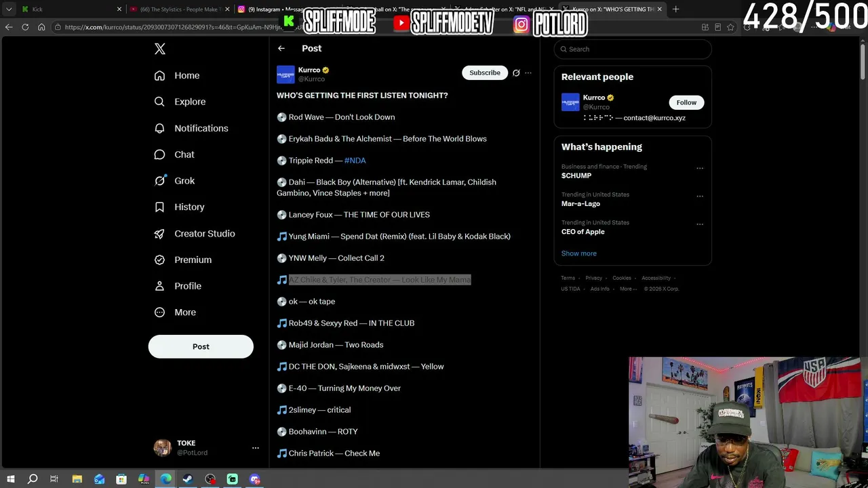Open the tab search dropdown arrow

click(9, 9)
